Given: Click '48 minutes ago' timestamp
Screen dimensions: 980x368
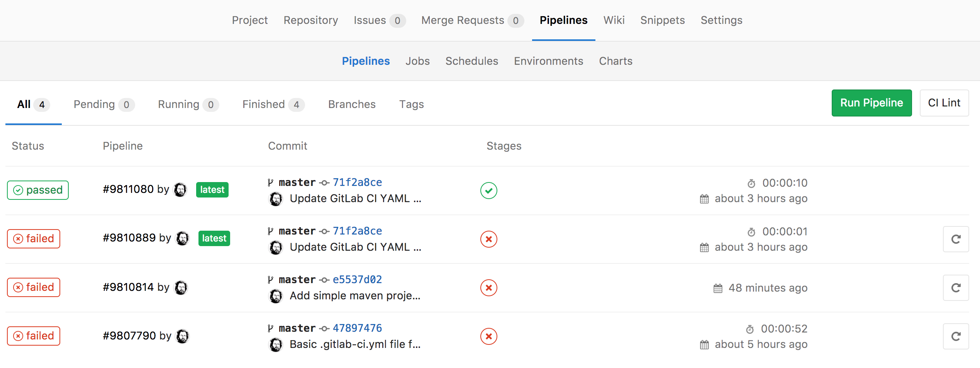Looking at the screenshot, I should (x=768, y=288).
